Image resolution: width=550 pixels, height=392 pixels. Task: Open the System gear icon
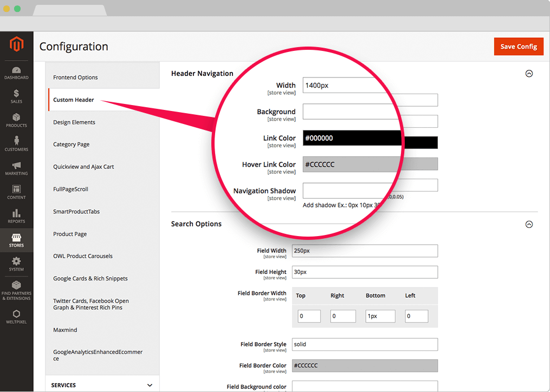pyautogui.click(x=16, y=264)
